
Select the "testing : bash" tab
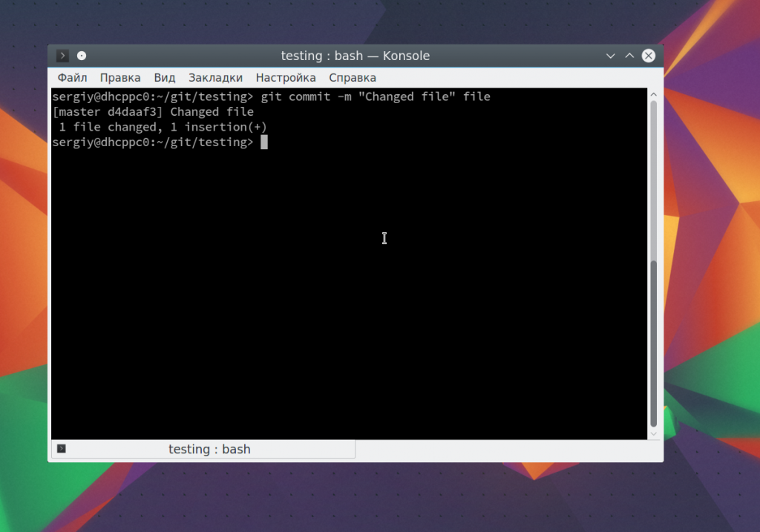pos(209,449)
